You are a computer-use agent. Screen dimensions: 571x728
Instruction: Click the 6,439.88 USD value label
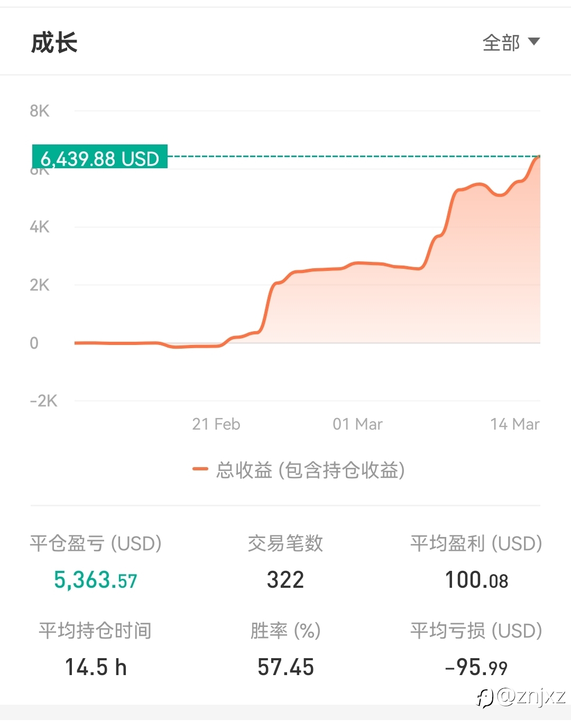pos(100,158)
